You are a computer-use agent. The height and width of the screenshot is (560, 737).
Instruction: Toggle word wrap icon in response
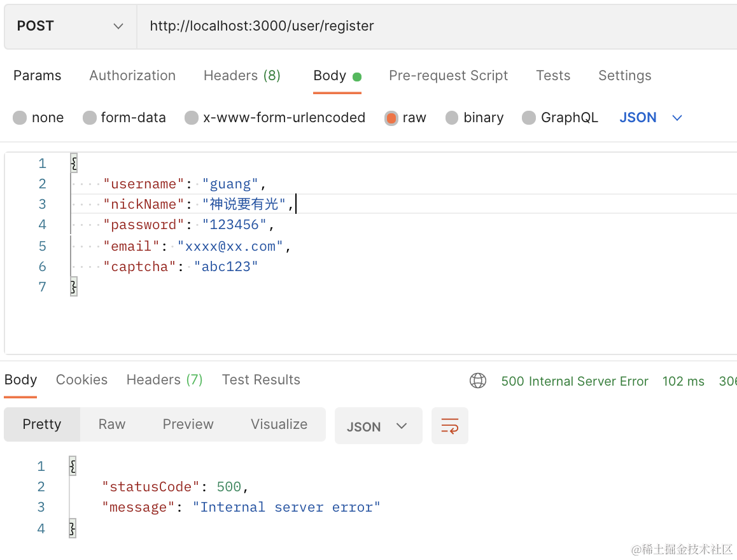450,426
